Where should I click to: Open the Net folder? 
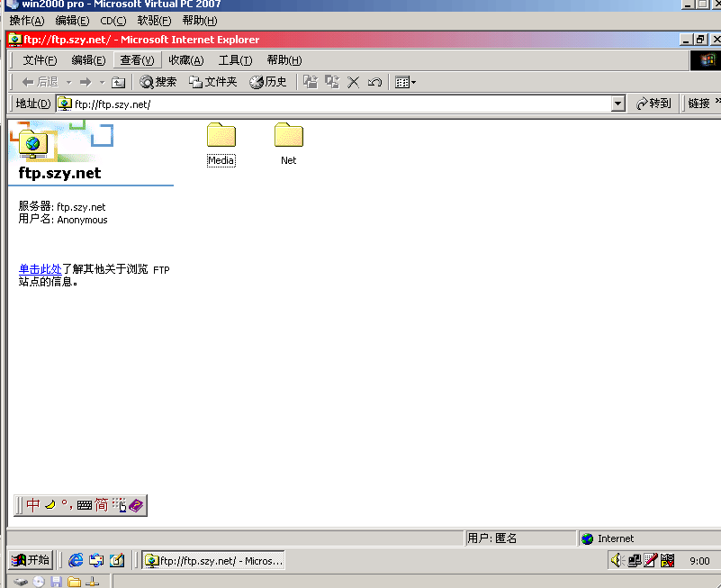(288, 137)
